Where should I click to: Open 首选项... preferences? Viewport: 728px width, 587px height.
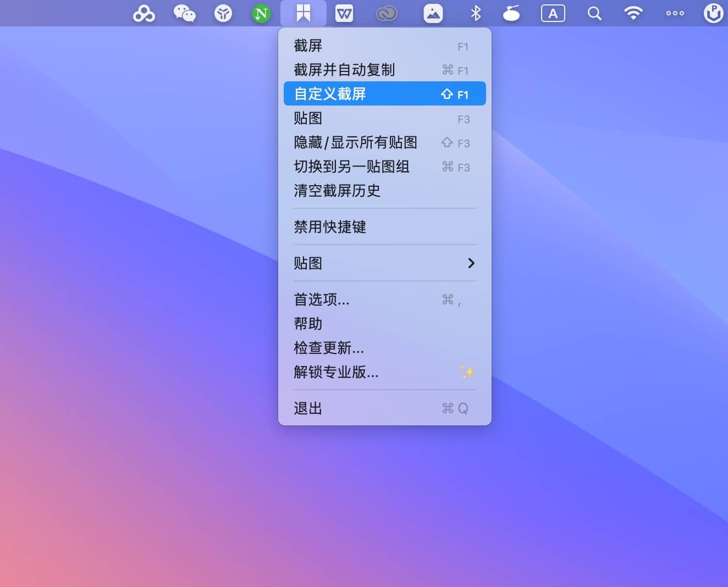tap(322, 300)
